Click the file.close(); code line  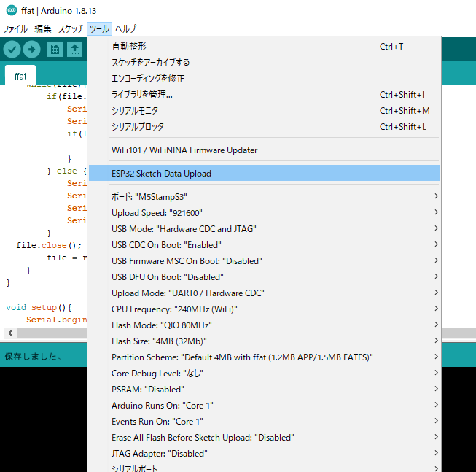click(x=49, y=245)
